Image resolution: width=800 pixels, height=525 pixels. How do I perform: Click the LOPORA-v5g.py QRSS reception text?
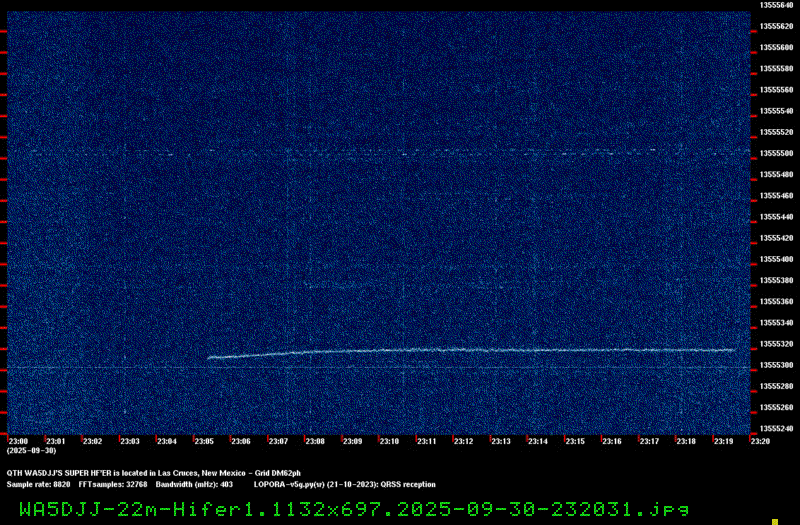pyautogui.click(x=345, y=484)
